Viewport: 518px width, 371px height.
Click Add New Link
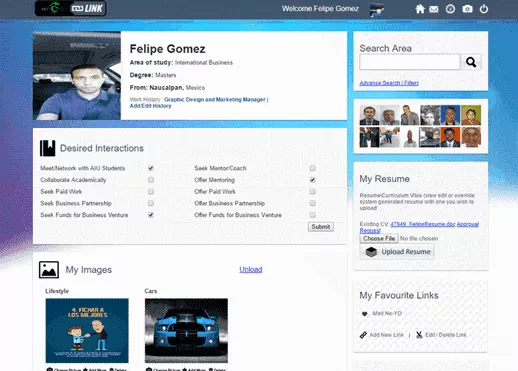[386, 335]
